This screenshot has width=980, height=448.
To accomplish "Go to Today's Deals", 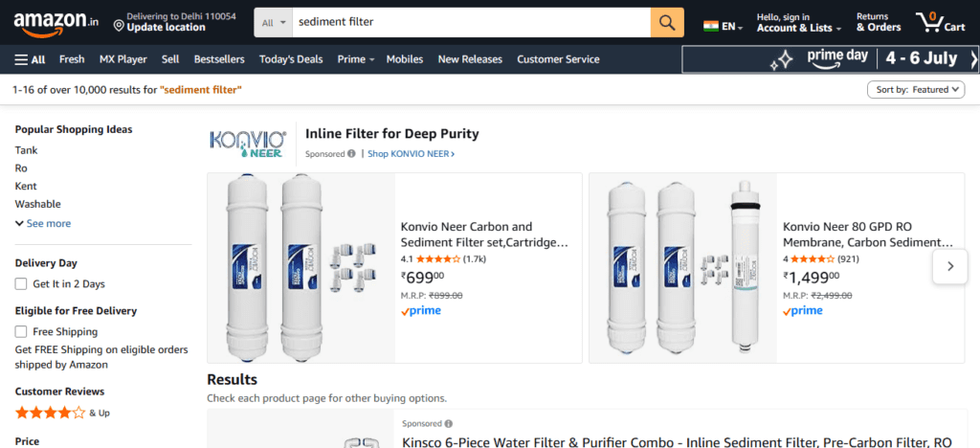I will pos(291,59).
